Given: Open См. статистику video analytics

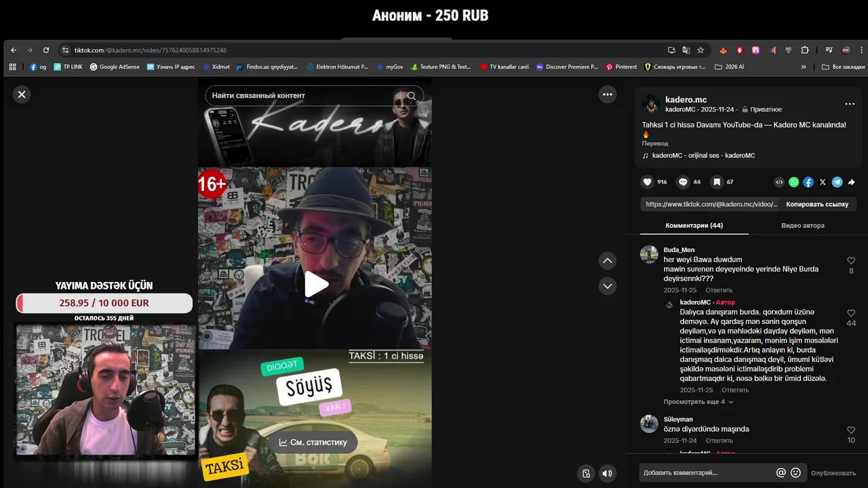Looking at the screenshot, I should pyautogui.click(x=313, y=442).
